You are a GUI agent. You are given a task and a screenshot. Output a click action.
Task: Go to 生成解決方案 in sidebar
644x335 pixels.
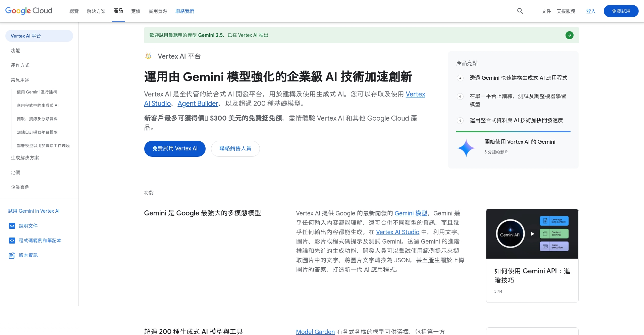[x=25, y=158]
